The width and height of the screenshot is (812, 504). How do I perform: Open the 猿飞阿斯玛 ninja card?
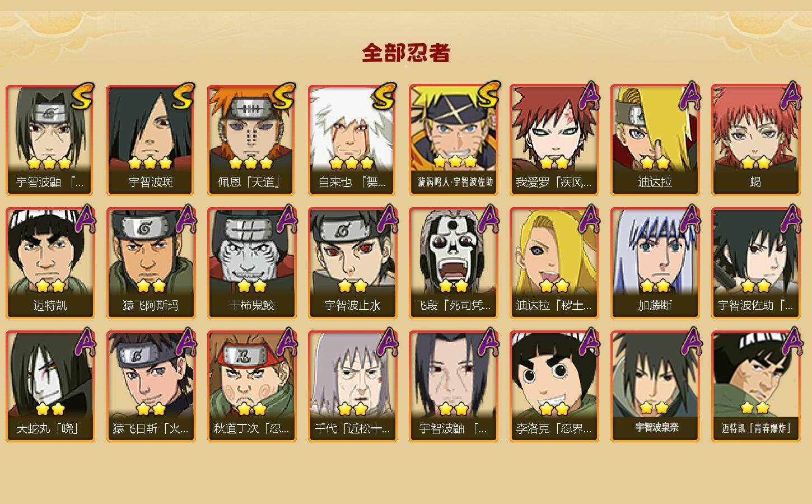pos(151,263)
